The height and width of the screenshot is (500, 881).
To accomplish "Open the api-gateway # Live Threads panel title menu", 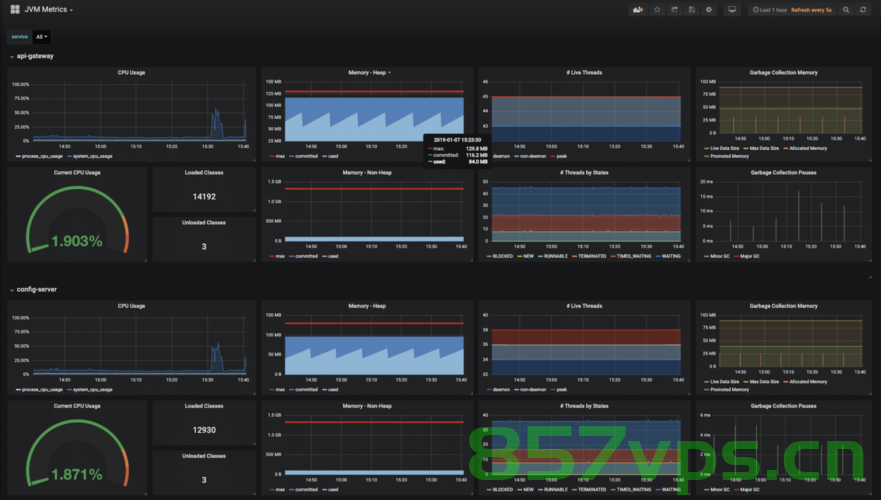I will pos(584,72).
